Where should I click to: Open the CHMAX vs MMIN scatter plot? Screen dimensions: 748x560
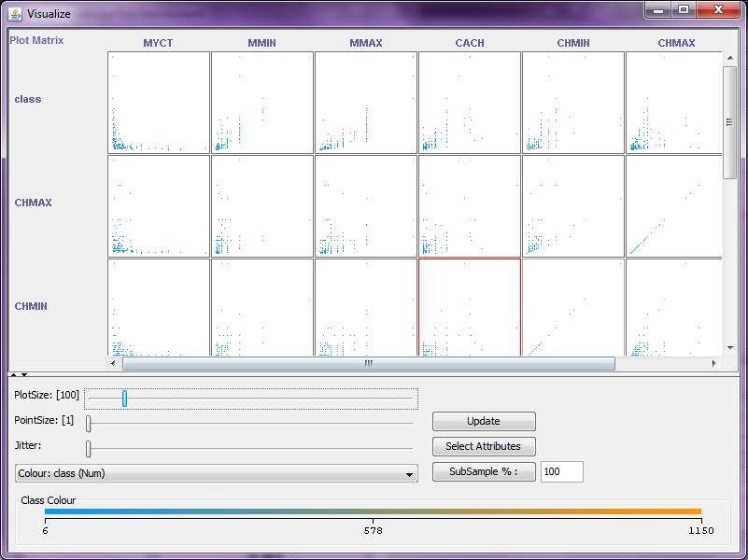pyautogui.click(x=262, y=206)
